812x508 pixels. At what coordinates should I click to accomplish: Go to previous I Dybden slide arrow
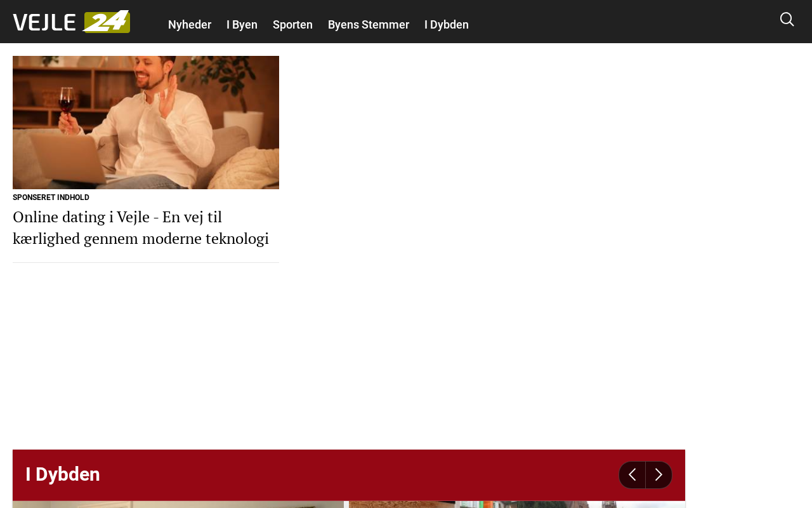tap(632, 475)
